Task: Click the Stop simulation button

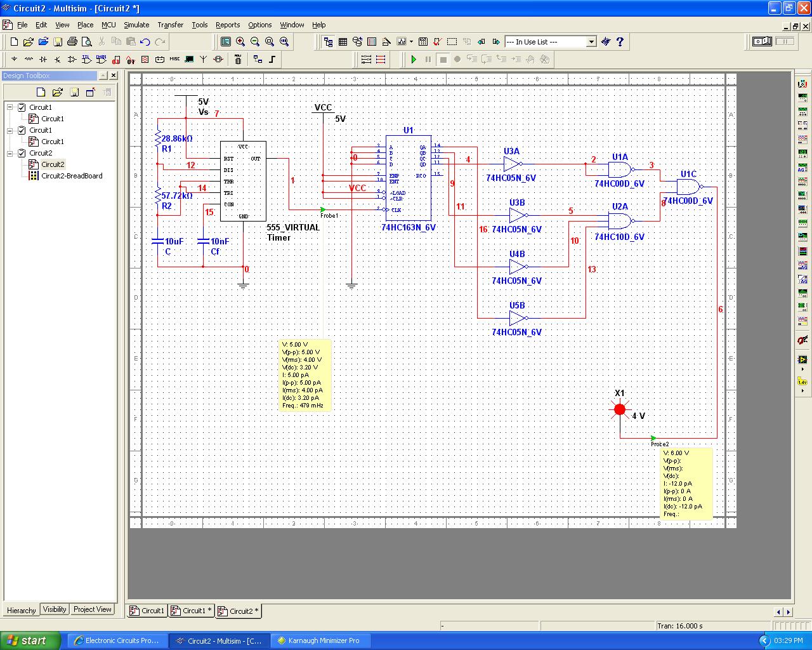Action: pyautogui.click(x=443, y=60)
